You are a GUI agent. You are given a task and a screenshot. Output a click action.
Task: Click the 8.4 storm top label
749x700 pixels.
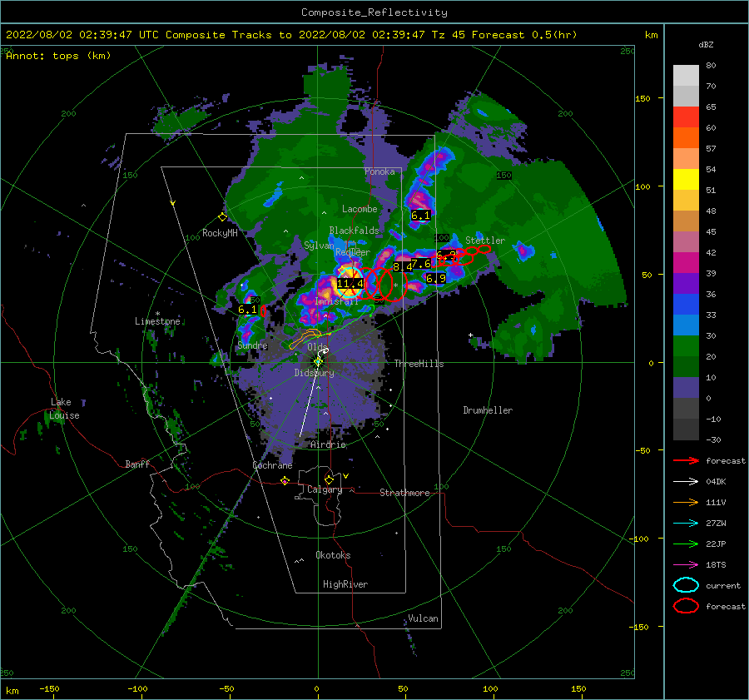pos(402,266)
